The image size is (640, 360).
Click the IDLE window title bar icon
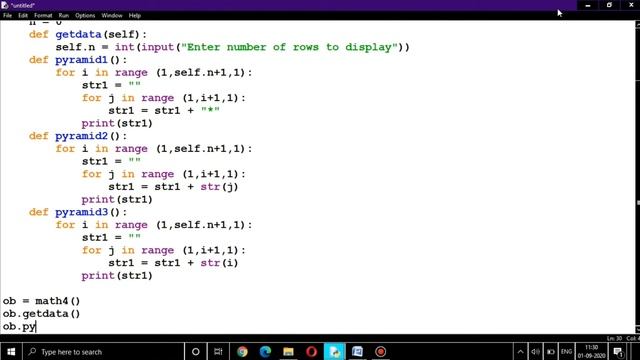tap(5, 5)
